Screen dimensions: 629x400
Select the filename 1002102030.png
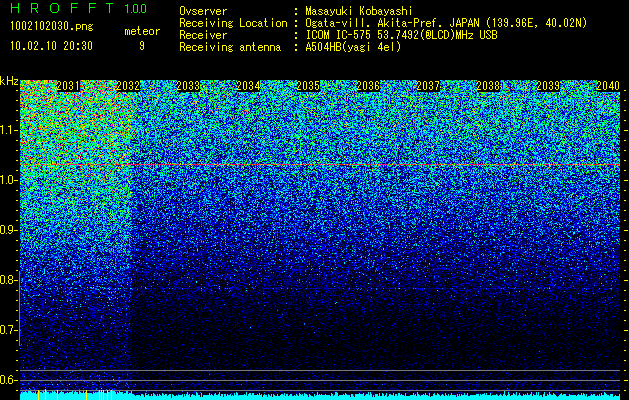51,27
